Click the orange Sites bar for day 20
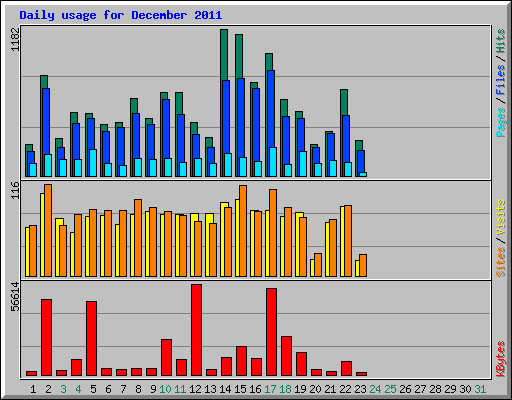This screenshot has height=400, width=512. (x=318, y=265)
